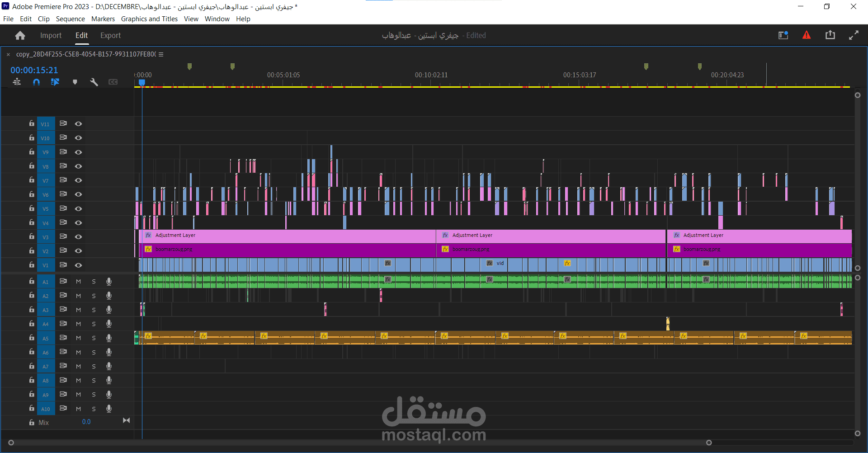Toggle insert sequences as nests icon
The width and height of the screenshot is (868, 453).
coord(17,82)
